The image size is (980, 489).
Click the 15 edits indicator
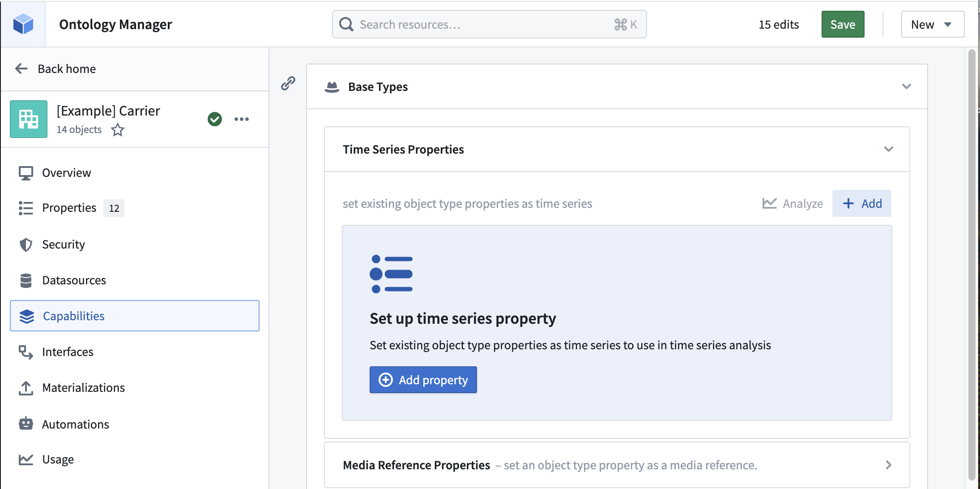coord(779,24)
